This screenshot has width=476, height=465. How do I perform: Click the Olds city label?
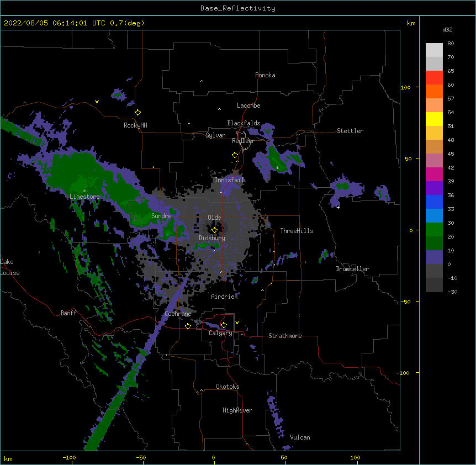click(214, 218)
